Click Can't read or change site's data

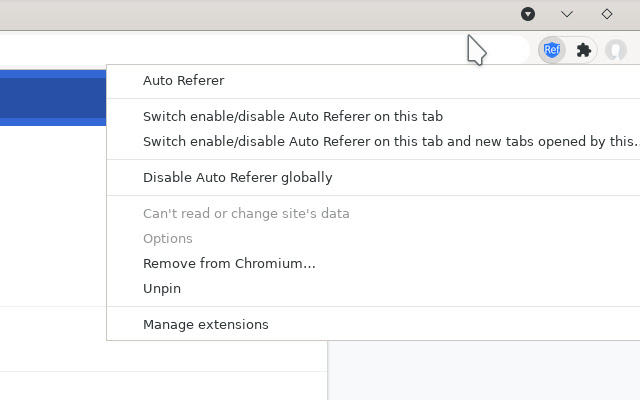246,214
